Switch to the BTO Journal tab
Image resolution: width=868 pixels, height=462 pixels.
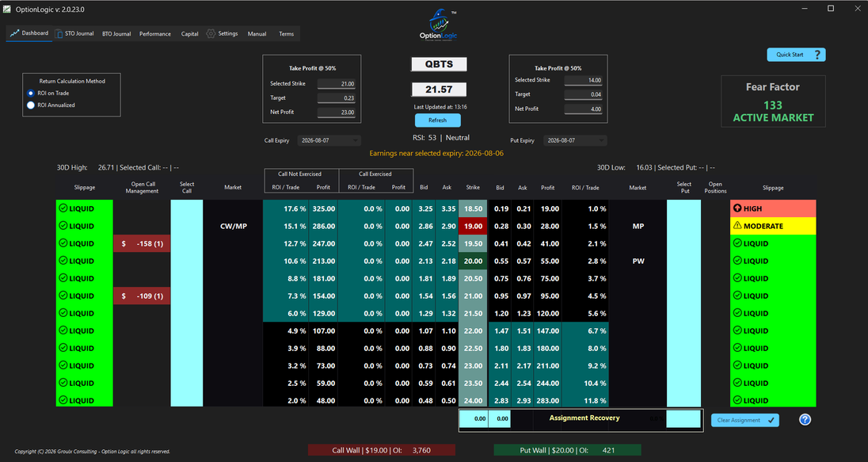pos(116,34)
